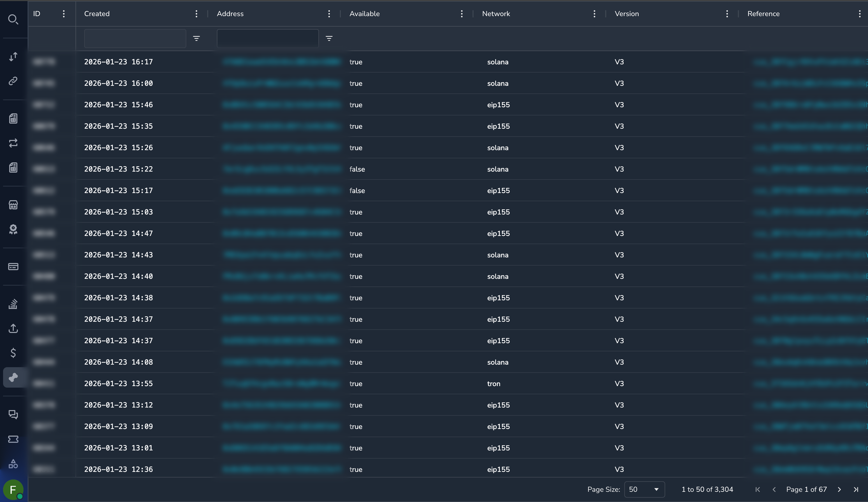The image size is (868, 502).
Task: Click 'false' in the 15:22 row
Action: 357,169
